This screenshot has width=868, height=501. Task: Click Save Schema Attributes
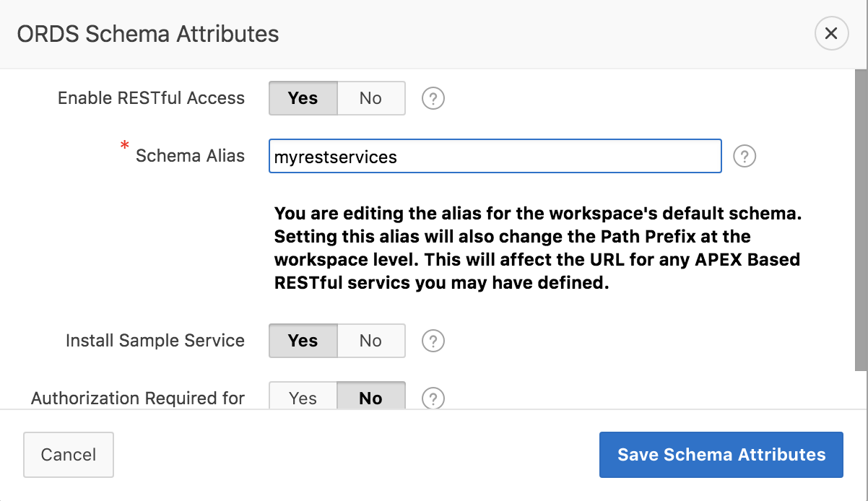[721, 455]
